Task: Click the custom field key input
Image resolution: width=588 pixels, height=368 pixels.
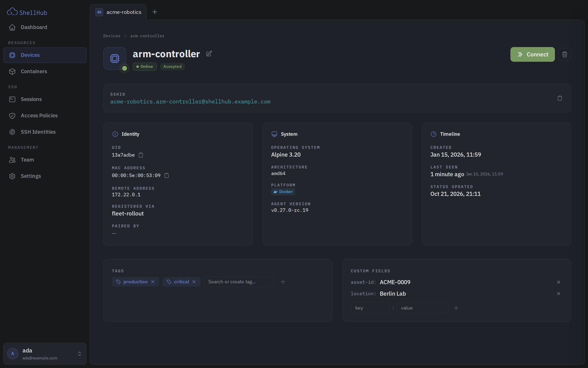Action: (x=370, y=308)
